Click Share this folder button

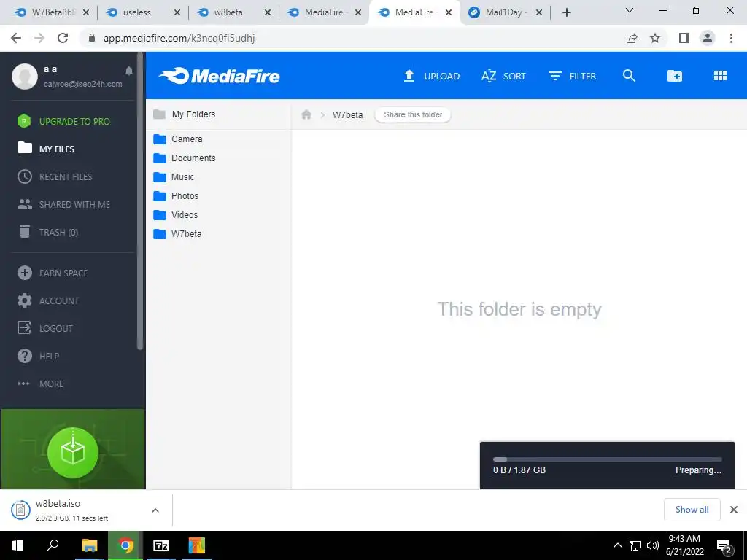pyautogui.click(x=413, y=114)
